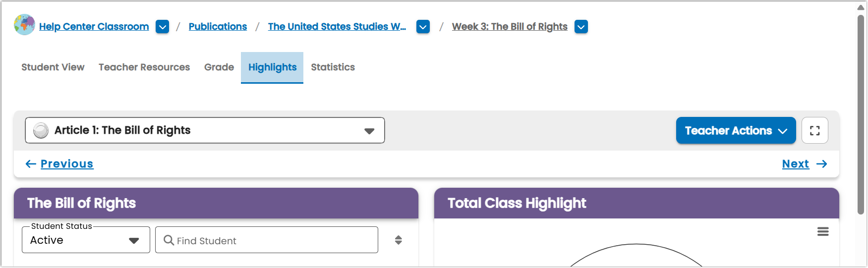Open the Teacher Resources tab
Viewport: 868px width, 268px height.
[x=144, y=67]
